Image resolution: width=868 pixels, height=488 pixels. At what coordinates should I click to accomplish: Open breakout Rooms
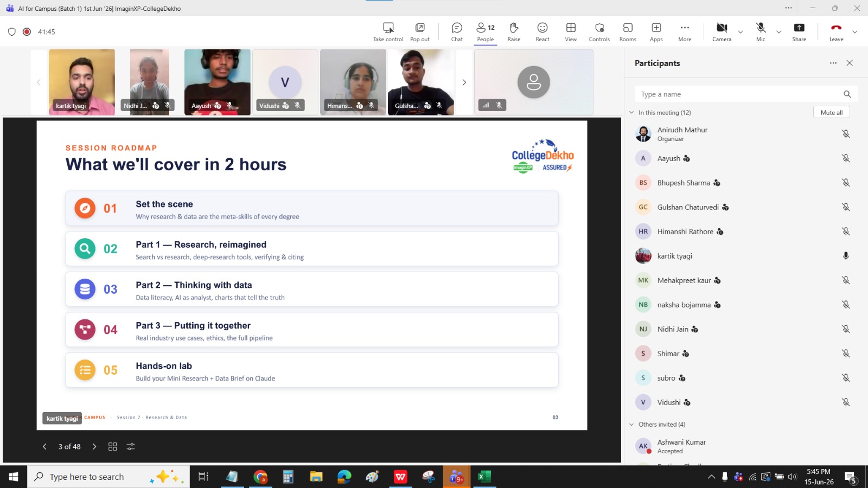coord(628,32)
